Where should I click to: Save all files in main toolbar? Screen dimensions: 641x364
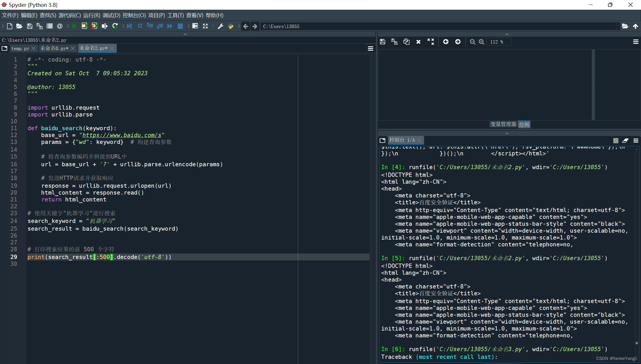pyautogui.click(x=39, y=26)
